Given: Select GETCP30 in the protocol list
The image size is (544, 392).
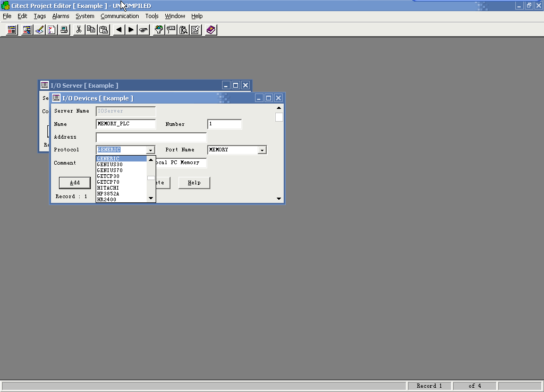Looking at the screenshot, I should (x=122, y=176).
